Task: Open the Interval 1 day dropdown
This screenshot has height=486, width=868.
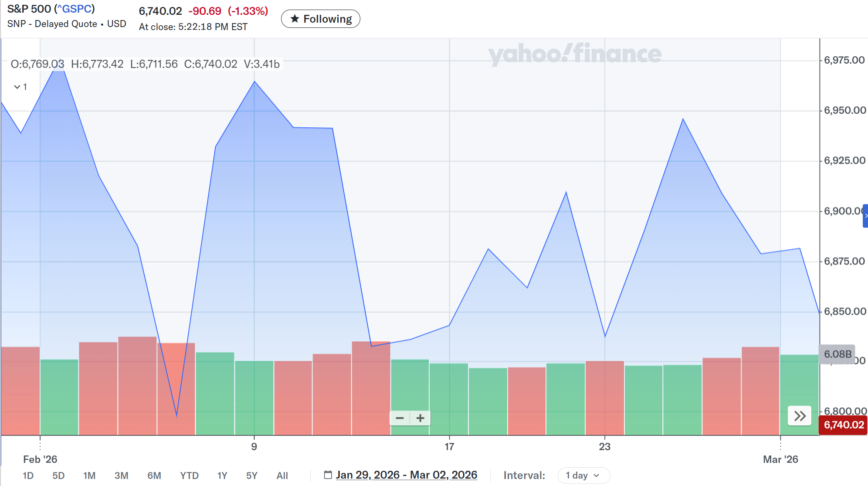Action: pos(583,475)
